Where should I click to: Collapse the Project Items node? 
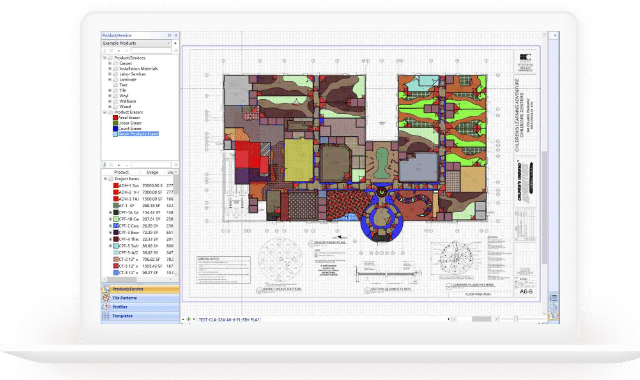tap(105, 179)
